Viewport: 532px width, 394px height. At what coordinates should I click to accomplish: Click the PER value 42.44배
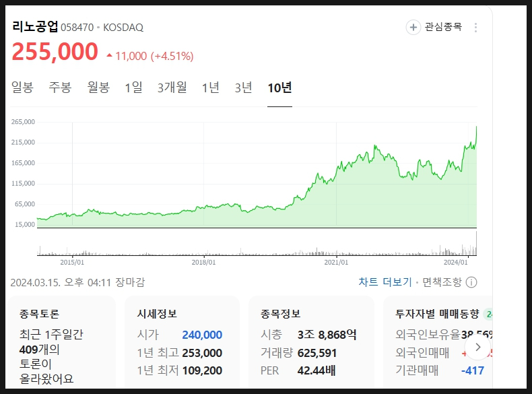point(317,370)
